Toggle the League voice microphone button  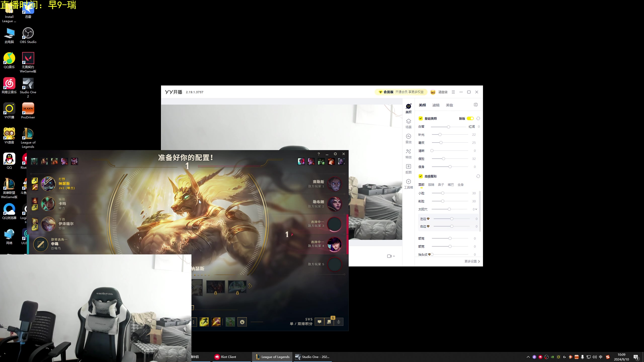click(x=339, y=322)
